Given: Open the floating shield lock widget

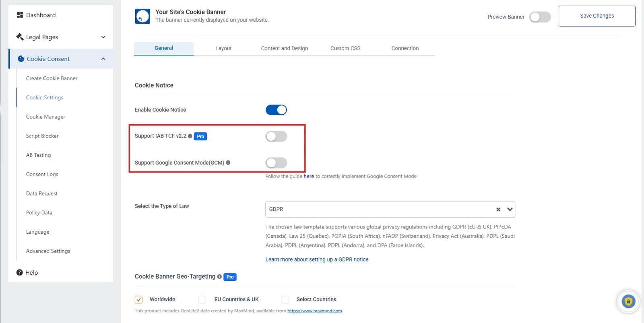Looking at the screenshot, I should click(628, 301).
